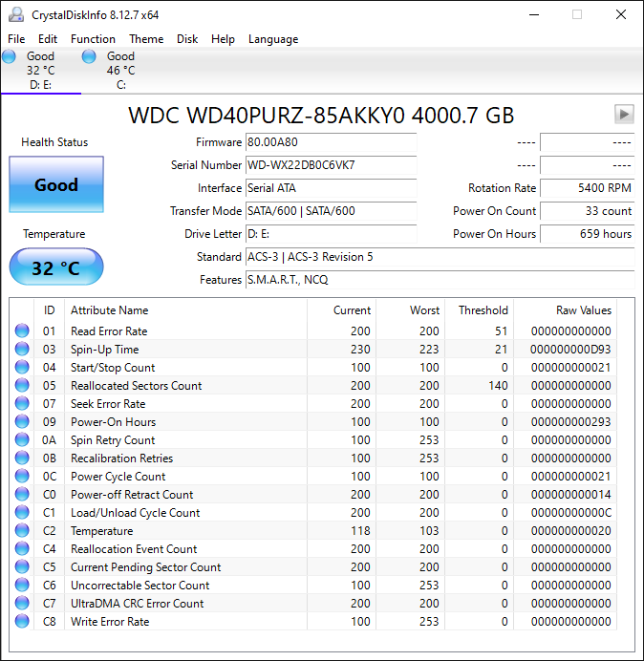This screenshot has height=661, width=644.
Task: Click the Power On Count value 33 count
Action: tap(587, 211)
